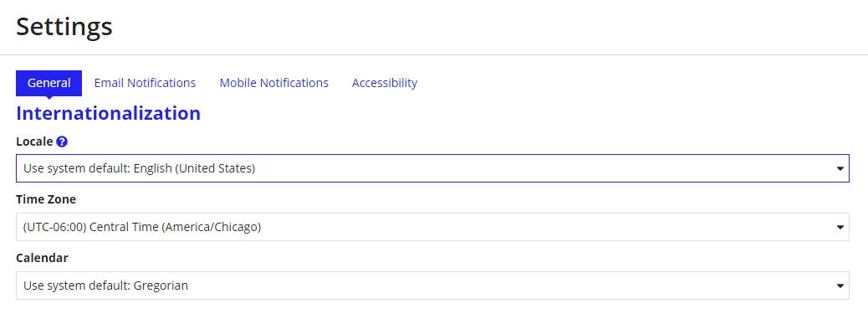This screenshot has height=314, width=868.
Task: Open the Locale select box
Action: [x=432, y=168]
